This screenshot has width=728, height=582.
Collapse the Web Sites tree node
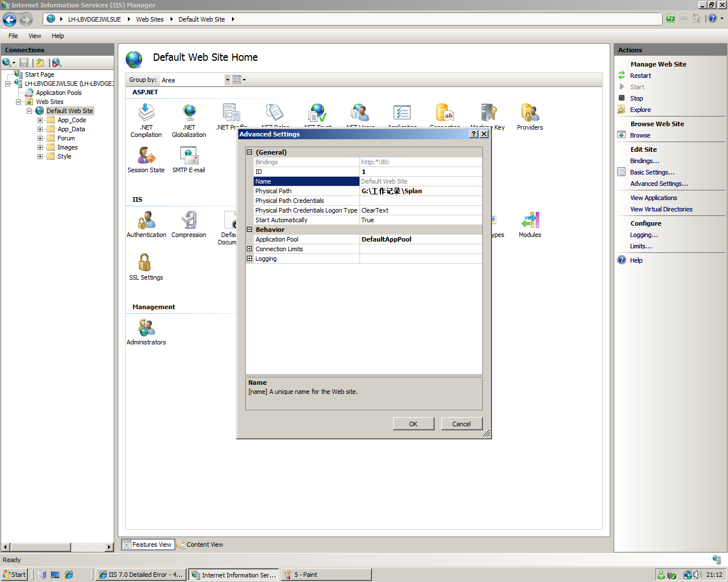coord(18,102)
